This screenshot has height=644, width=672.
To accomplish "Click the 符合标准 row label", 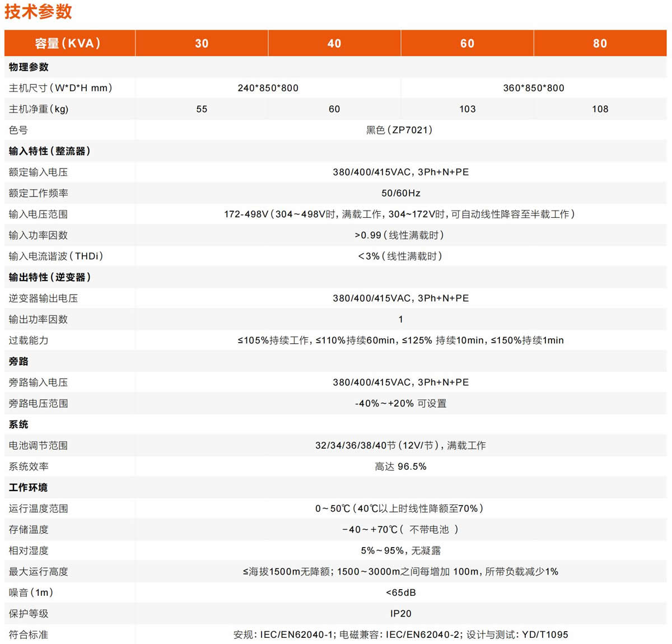I will click(x=29, y=634).
